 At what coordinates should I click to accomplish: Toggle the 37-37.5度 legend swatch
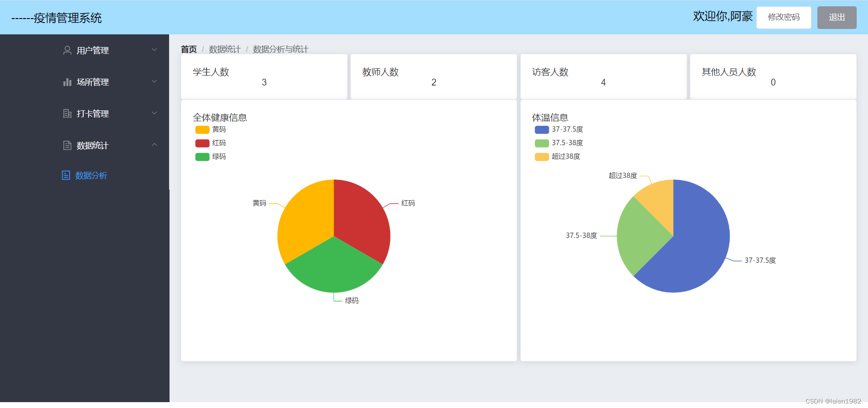[x=542, y=130]
